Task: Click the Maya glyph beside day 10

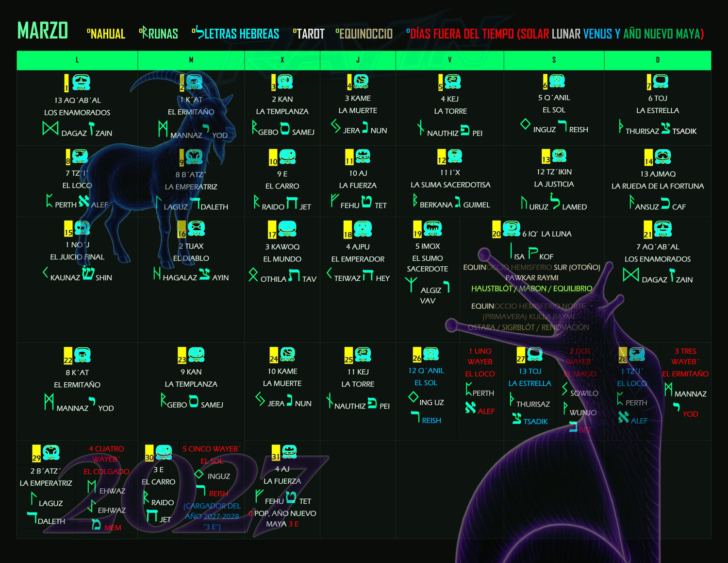Action: [287, 157]
